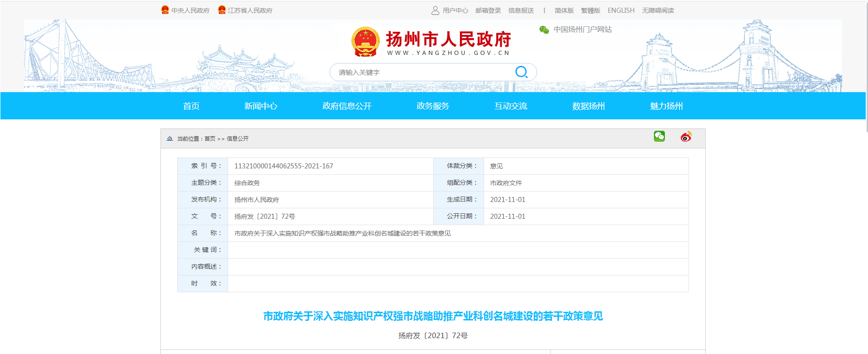Select 政府信息公开 in the navigation bar
The width and height of the screenshot is (868, 354).
[347, 106]
